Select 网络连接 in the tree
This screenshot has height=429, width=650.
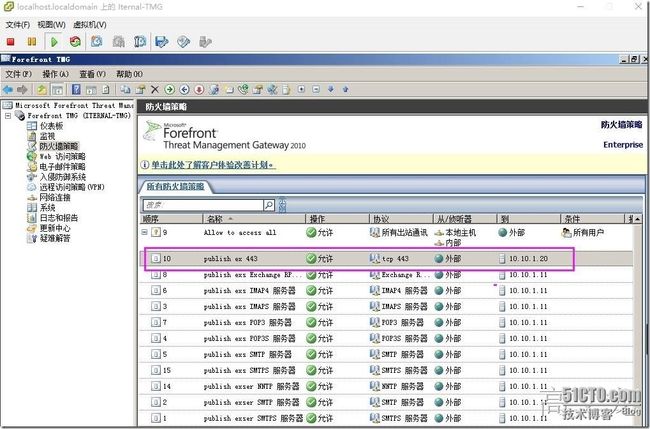click(55, 197)
